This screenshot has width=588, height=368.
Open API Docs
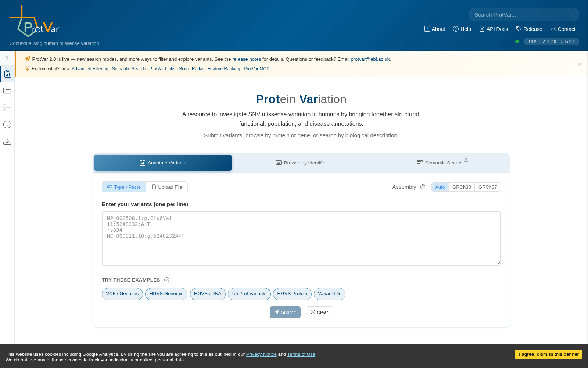pos(494,29)
